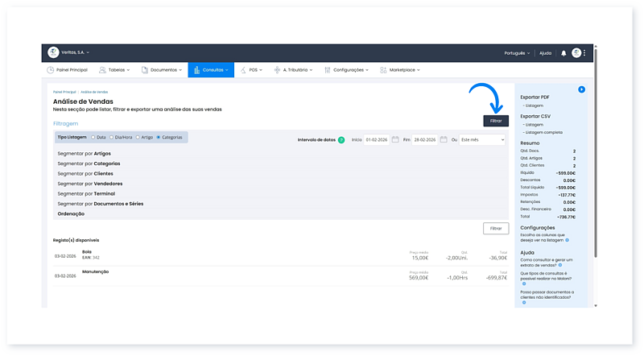
Task: Click the Veritas company logo icon
Action: pyautogui.click(x=53, y=52)
